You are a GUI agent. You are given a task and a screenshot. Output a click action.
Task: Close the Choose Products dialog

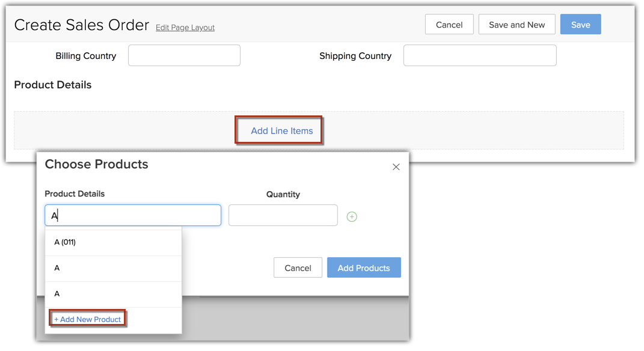pyautogui.click(x=396, y=167)
